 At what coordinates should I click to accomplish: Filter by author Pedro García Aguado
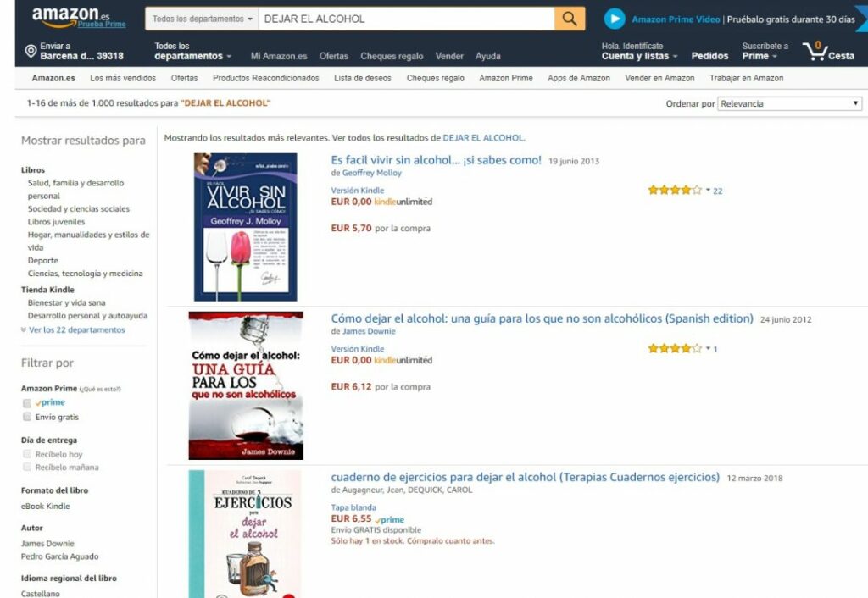(60, 556)
